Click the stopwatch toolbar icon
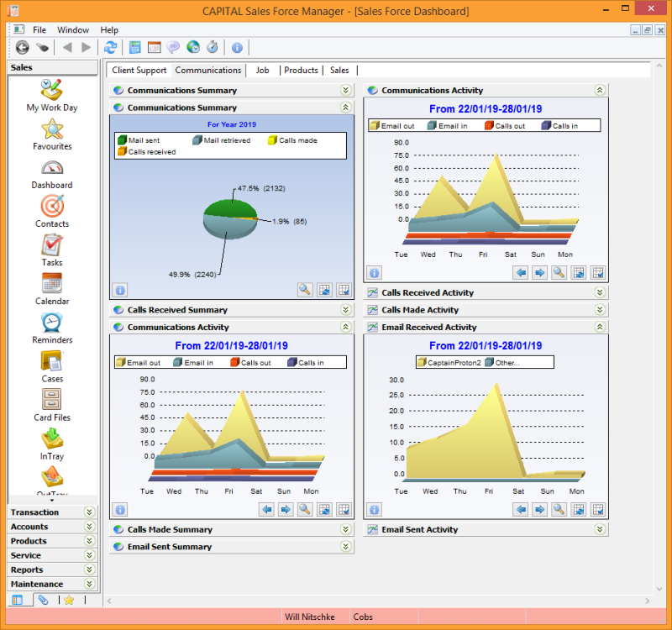 point(213,47)
